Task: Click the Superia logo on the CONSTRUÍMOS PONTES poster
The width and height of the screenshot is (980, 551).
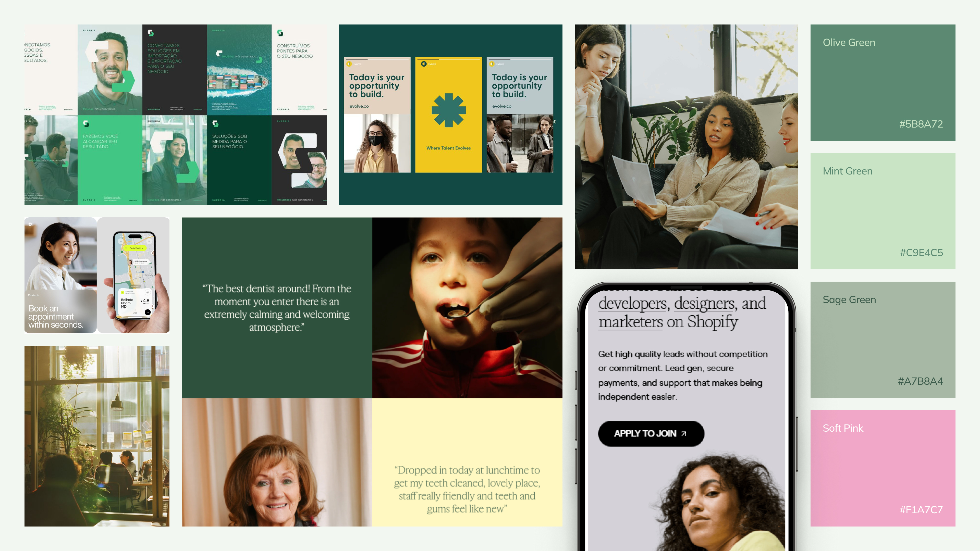Action: coord(280,33)
